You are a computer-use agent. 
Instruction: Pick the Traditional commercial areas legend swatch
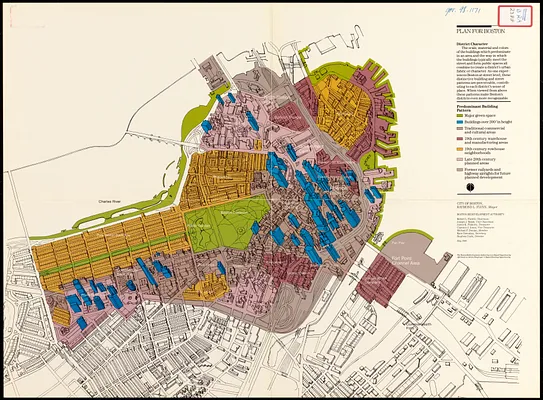(x=460, y=128)
